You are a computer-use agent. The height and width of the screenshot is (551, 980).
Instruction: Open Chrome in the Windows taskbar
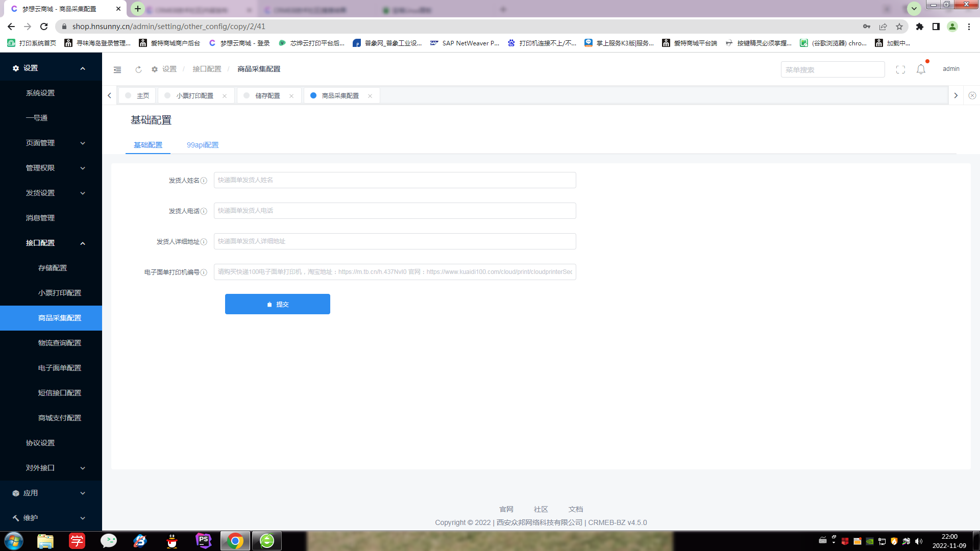[x=235, y=541]
